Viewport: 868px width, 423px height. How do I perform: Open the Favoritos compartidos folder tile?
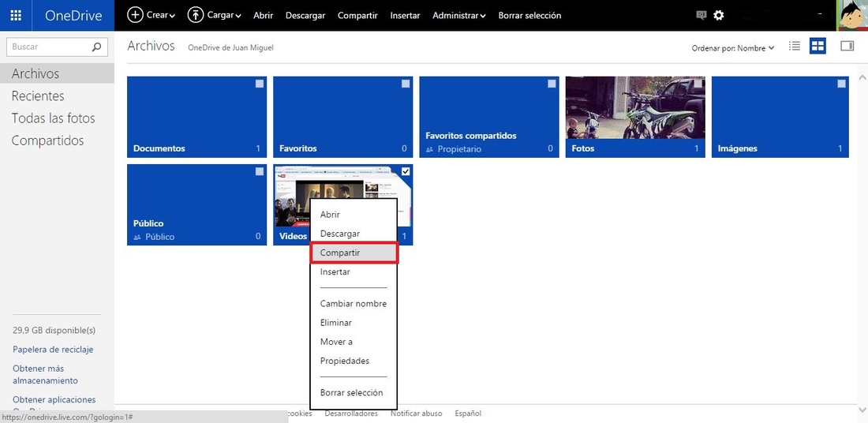coord(488,117)
